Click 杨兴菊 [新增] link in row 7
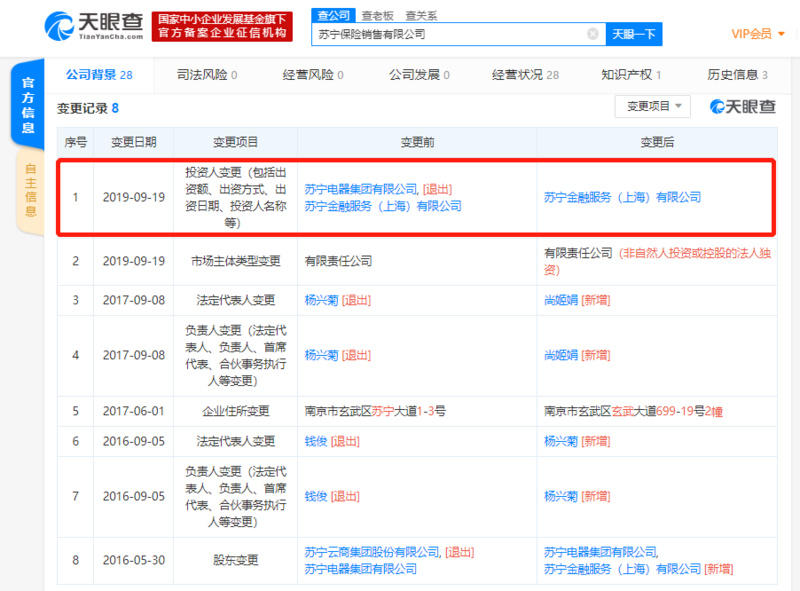 577,497
